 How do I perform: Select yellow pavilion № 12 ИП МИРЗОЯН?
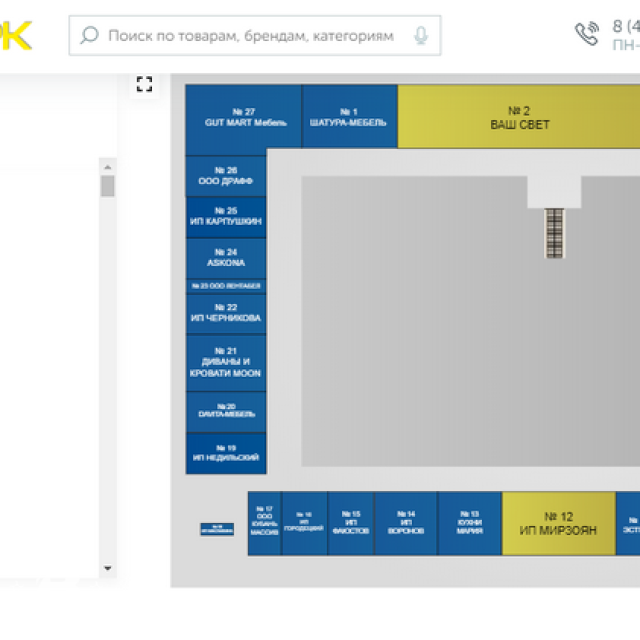558,523
